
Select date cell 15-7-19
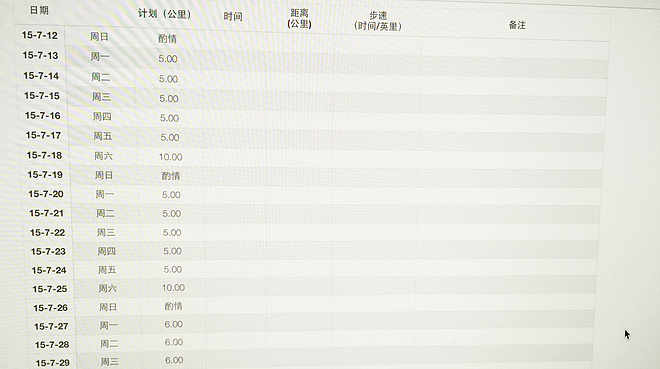tap(45, 175)
